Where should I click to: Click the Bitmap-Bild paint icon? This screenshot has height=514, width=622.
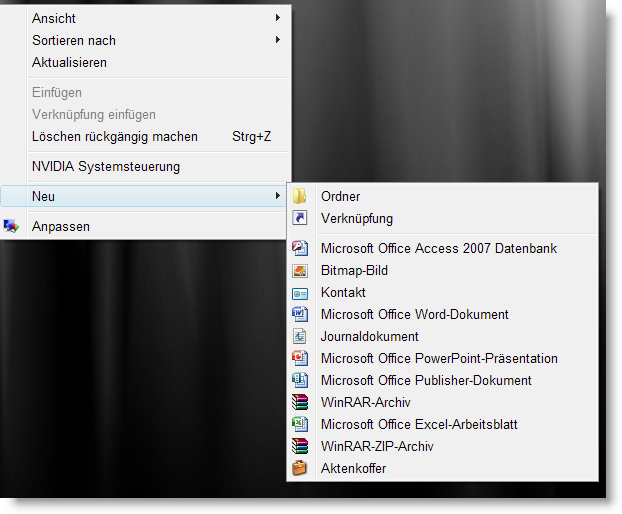click(300, 270)
